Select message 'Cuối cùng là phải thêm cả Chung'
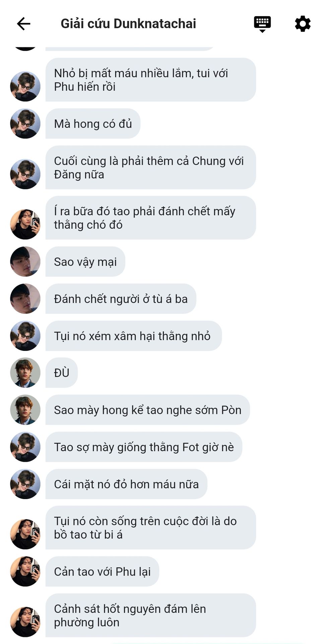The image size is (323, 644). [151, 167]
